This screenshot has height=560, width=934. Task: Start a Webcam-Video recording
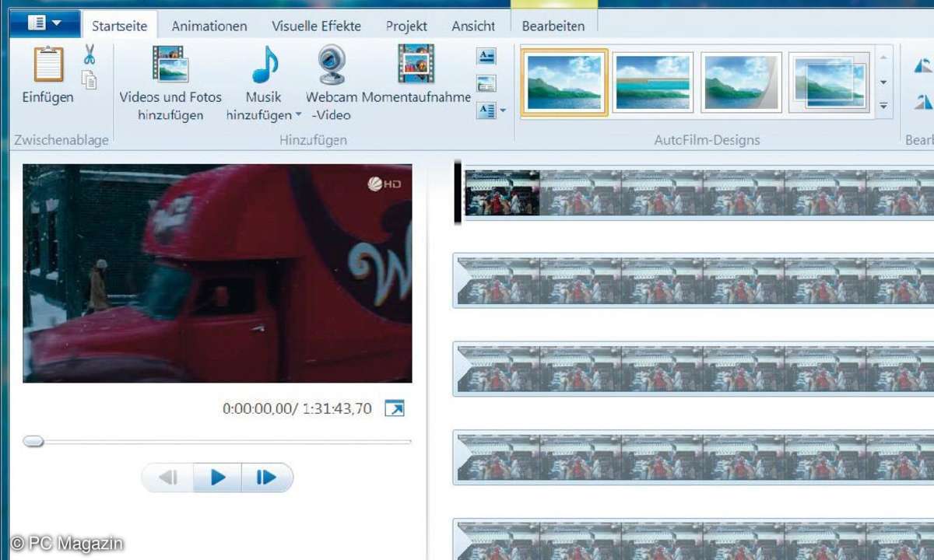click(332, 84)
